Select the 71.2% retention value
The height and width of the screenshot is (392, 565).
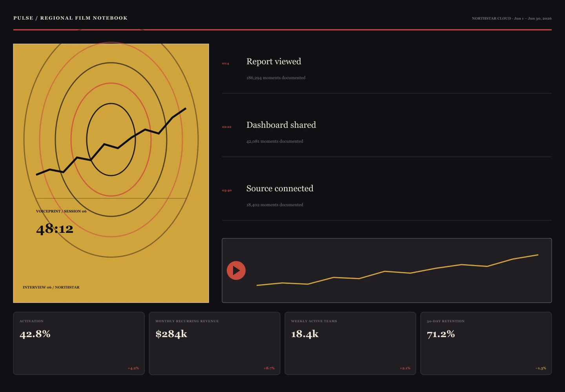point(441,334)
